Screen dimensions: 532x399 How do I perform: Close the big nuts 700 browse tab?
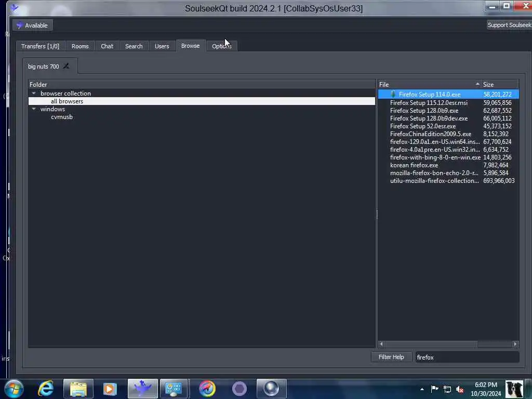point(66,66)
